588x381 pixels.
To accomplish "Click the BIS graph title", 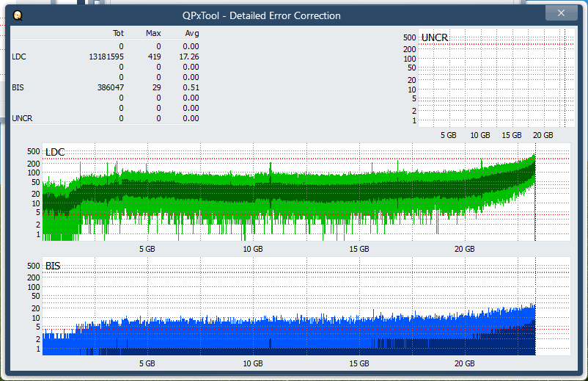I will point(53,266).
